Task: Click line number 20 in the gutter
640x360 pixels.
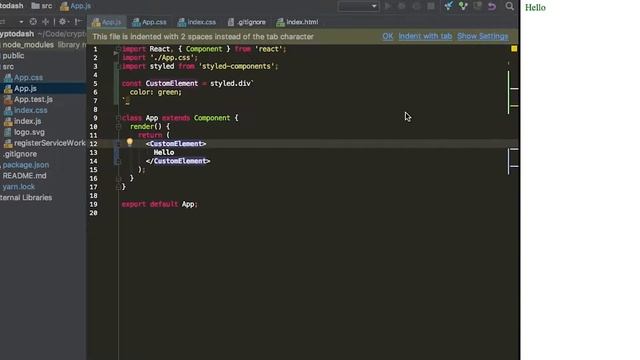Action: [93, 213]
